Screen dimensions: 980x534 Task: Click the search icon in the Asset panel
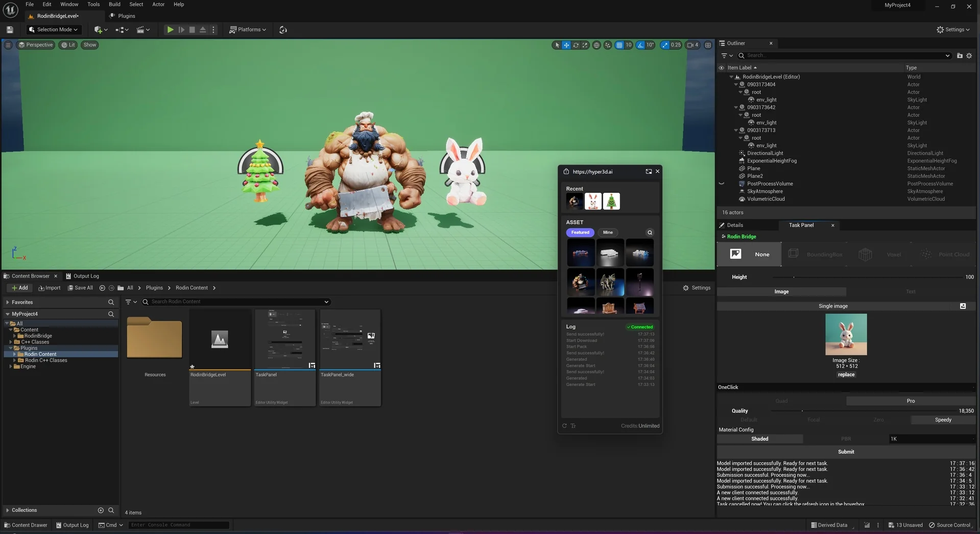(x=650, y=232)
